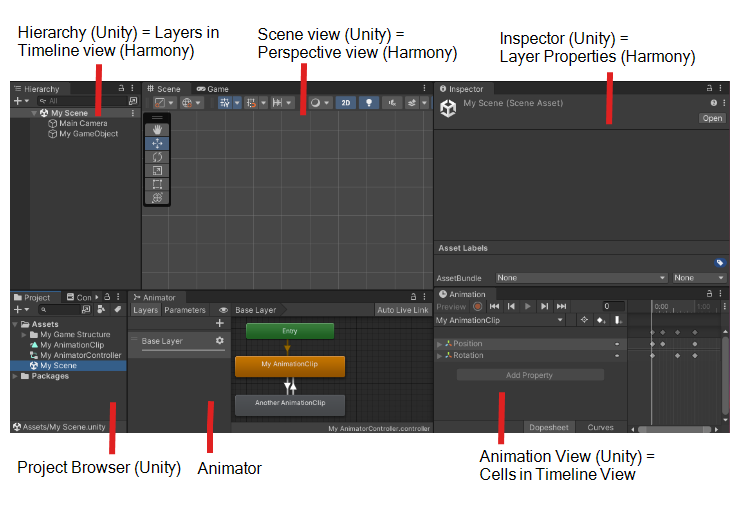
Task: Select the Rect transform tool
Action: (157, 184)
